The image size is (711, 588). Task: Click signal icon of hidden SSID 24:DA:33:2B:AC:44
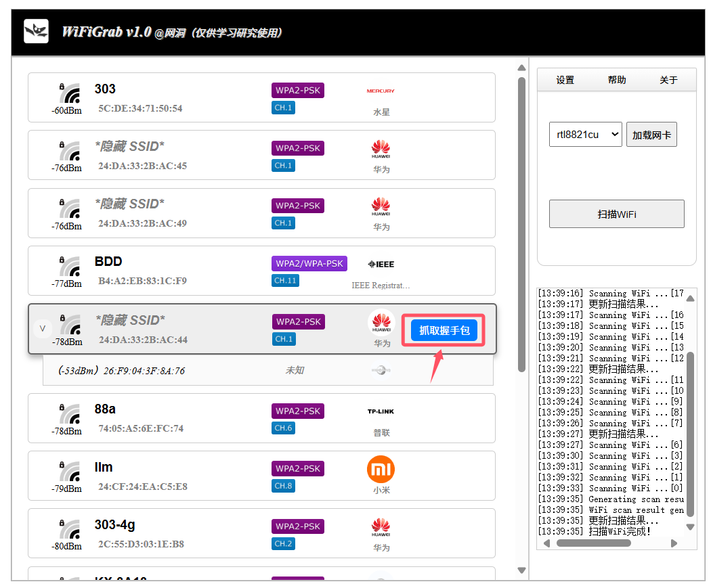point(70,324)
